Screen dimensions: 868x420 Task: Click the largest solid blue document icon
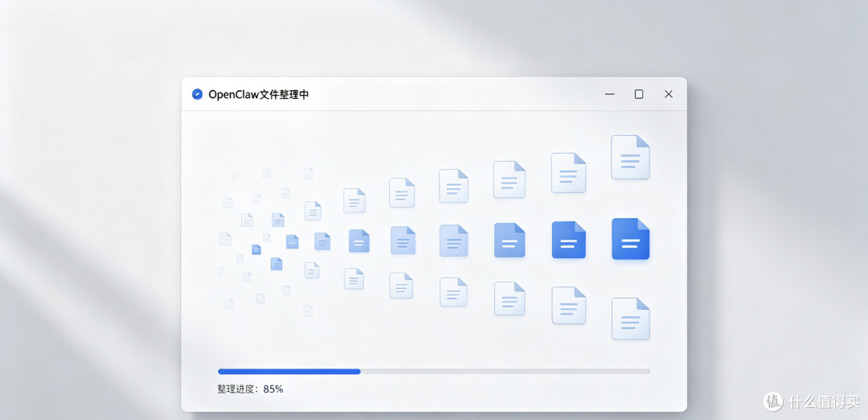tap(631, 239)
